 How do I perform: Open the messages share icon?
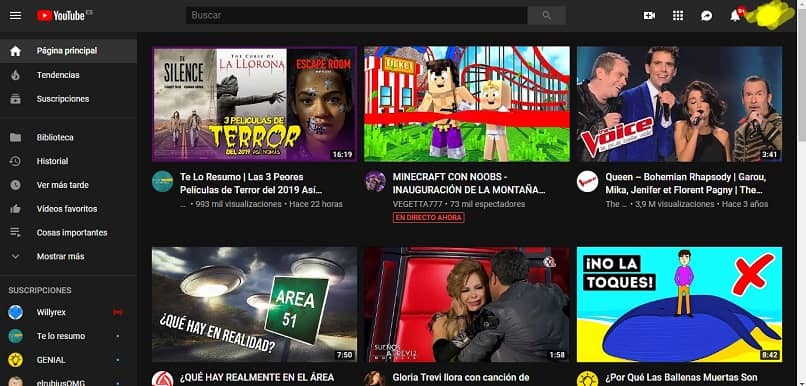(x=707, y=16)
